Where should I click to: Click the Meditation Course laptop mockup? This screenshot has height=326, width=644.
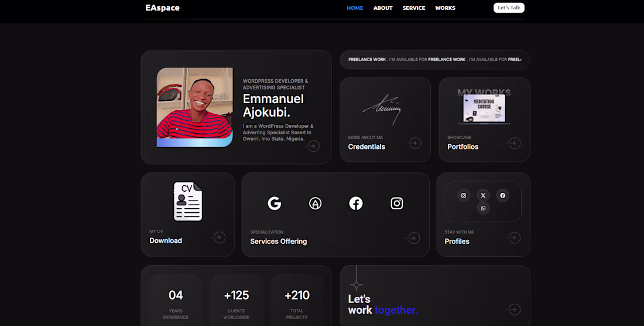[484, 109]
